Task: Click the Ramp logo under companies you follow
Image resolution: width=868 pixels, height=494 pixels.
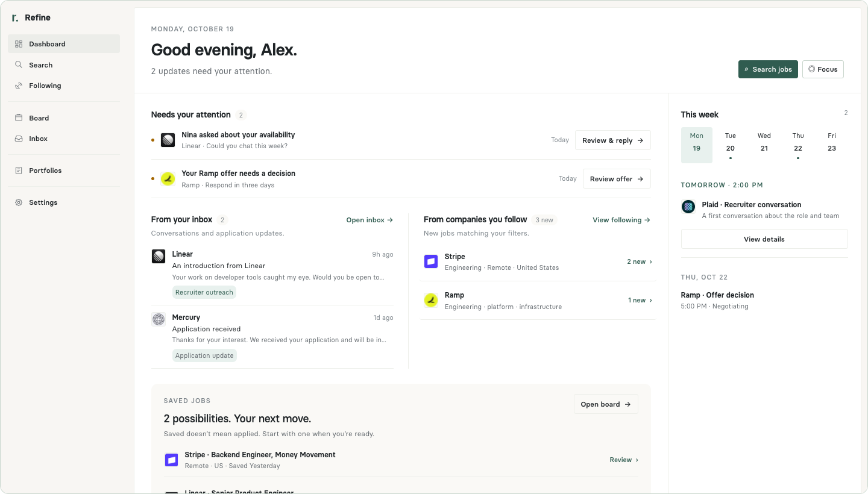Action: [431, 300]
